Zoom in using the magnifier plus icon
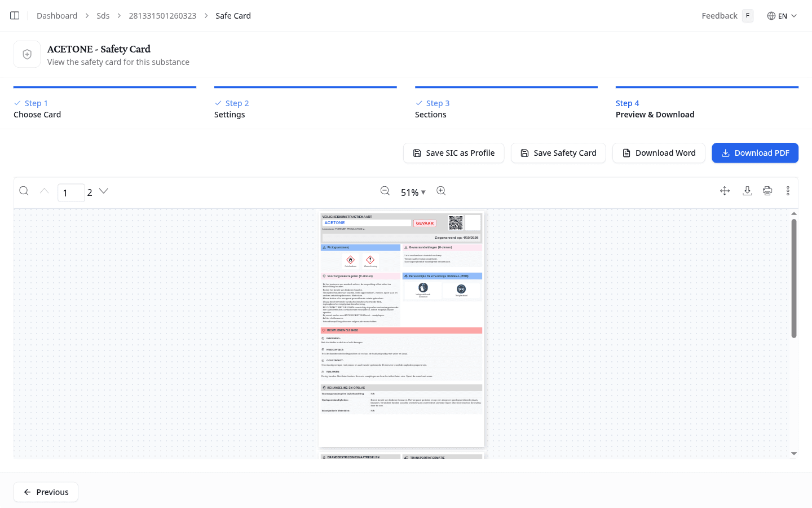 click(x=441, y=191)
